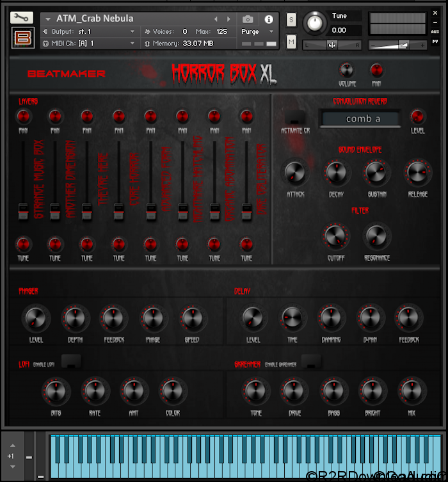Click the Sound Envelope Decay knob
The height and width of the screenshot is (482, 448).
pyautogui.click(x=336, y=172)
